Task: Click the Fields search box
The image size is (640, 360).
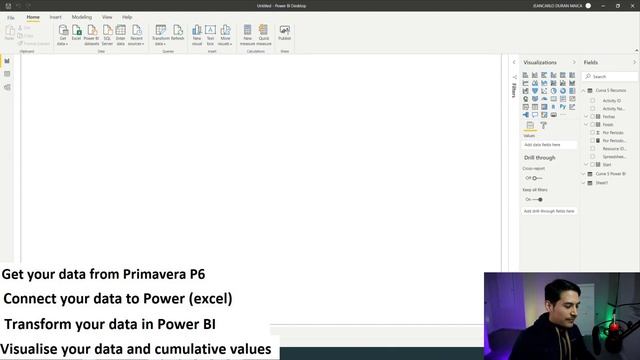Action: tap(610, 76)
